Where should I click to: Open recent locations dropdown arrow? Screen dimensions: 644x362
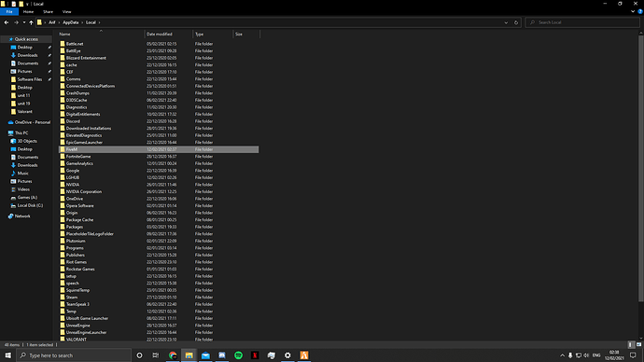point(24,22)
